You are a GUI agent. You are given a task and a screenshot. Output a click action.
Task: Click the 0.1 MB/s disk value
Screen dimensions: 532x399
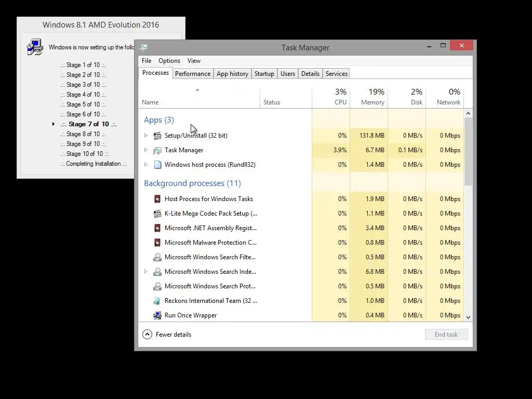tap(410, 150)
